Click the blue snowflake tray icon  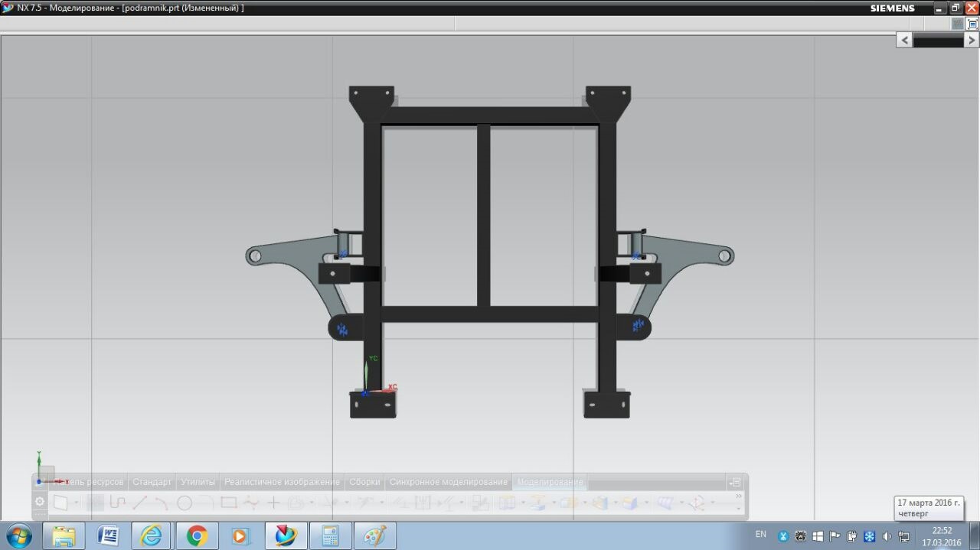[x=869, y=536]
